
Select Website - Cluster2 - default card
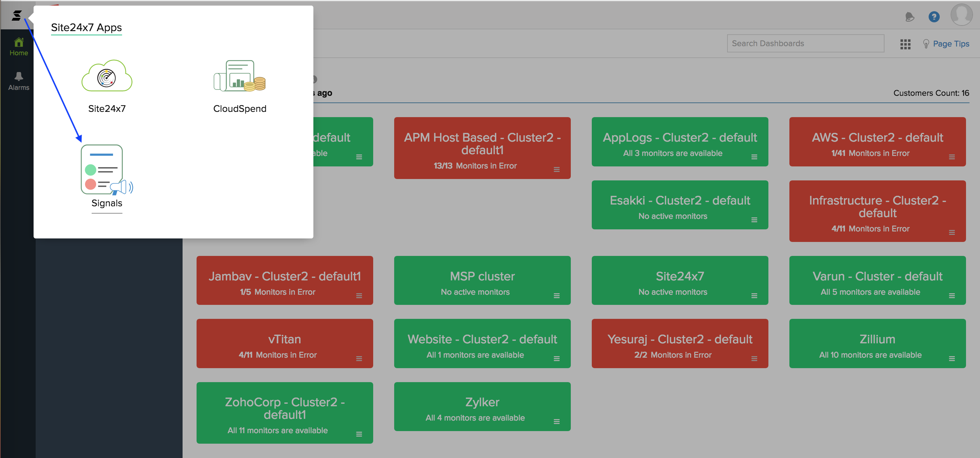click(x=482, y=343)
